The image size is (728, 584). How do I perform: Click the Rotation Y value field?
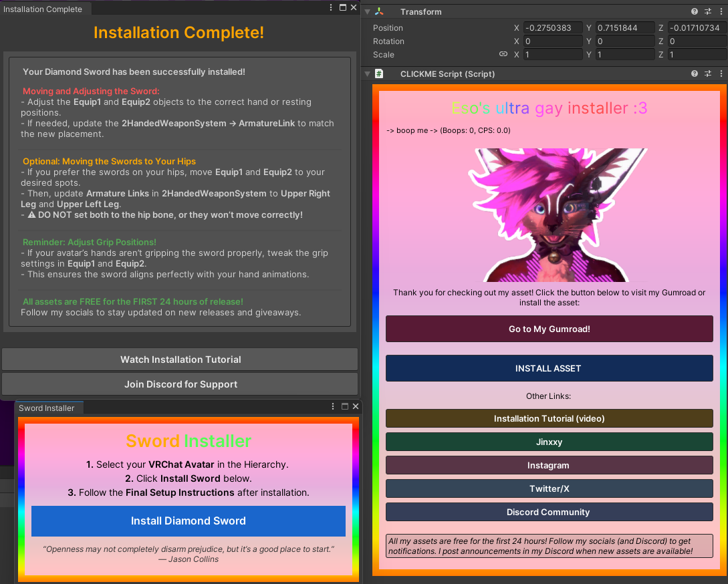click(x=625, y=41)
